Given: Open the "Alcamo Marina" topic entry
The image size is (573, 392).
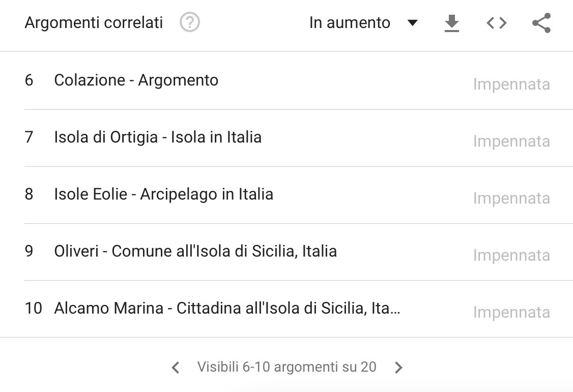Looking at the screenshot, I should pyautogui.click(x=227, y=308).
